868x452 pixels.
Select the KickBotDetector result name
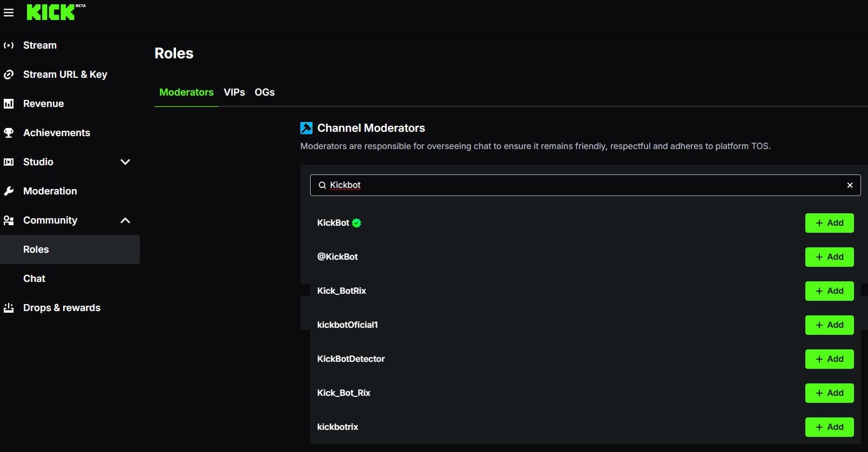click(x=351, y=359)
